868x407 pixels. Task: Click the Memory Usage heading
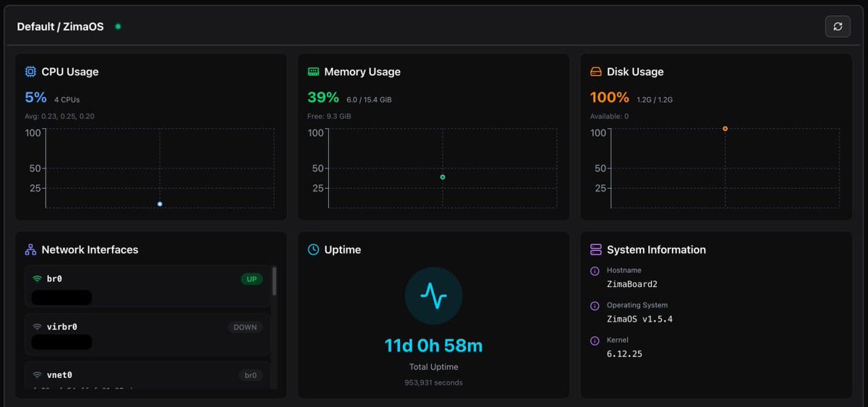coord(362,72)
